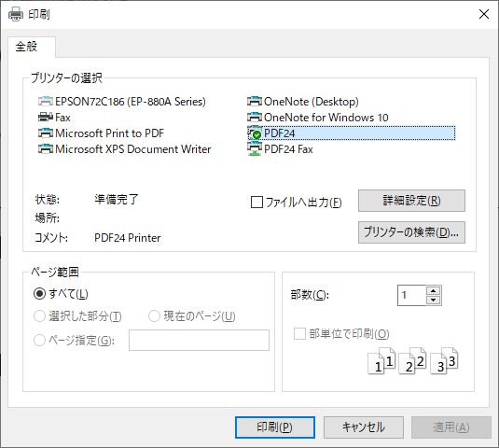Click the 印刷 button
499x448 pixels.
[x=275, y=427]
